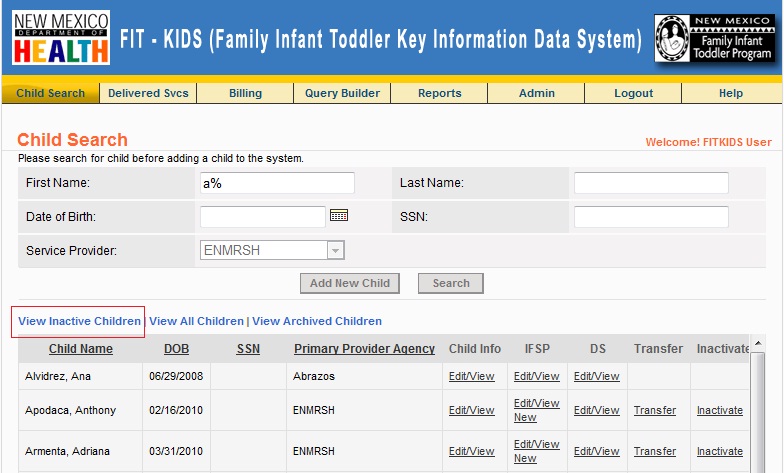Click ENMRSH agency in Apodaca, Anthony row
Image resolution: width=784 pixels, height=473 pixels.
(x=314, y=410)
